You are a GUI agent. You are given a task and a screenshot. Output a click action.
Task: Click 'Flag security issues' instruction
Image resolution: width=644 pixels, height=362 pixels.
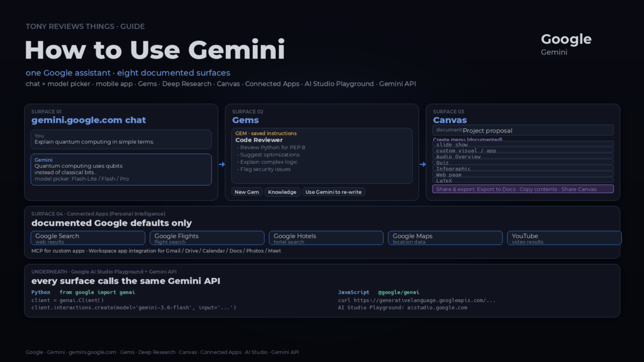(x=264, y=169)
